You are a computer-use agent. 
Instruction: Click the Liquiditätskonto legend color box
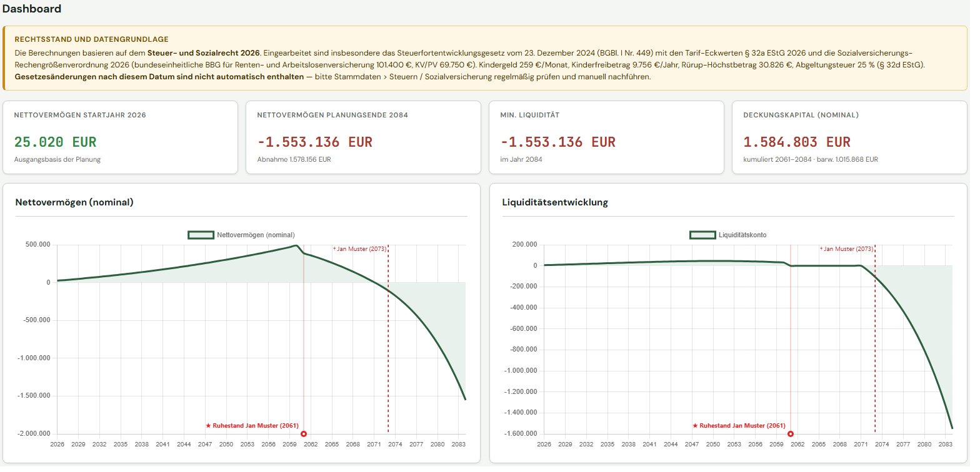[x=702, y=235]
